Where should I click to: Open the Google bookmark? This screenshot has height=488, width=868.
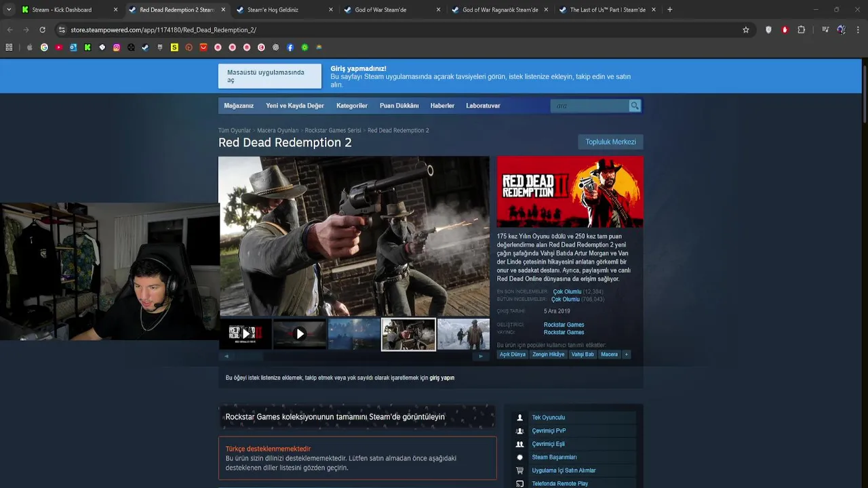tap(44, 47)
